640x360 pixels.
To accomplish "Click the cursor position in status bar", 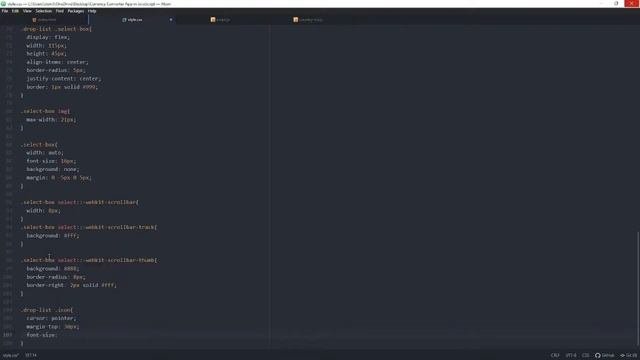I will [31, 356].
